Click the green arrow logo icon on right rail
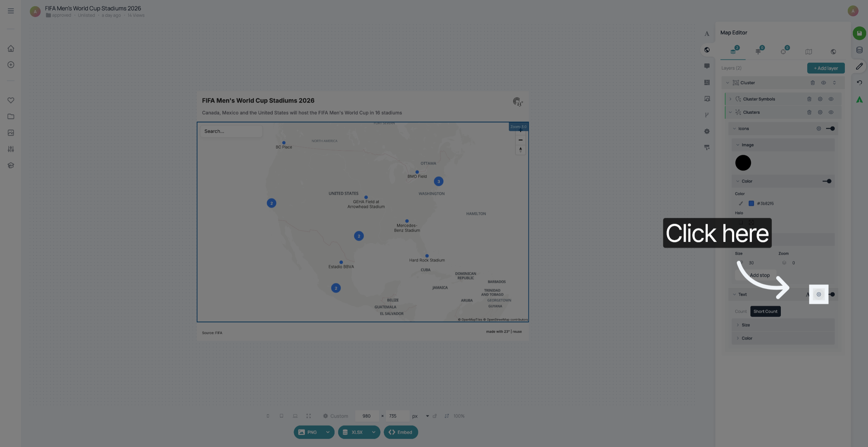868x447 pixels. tap(859, 100)
